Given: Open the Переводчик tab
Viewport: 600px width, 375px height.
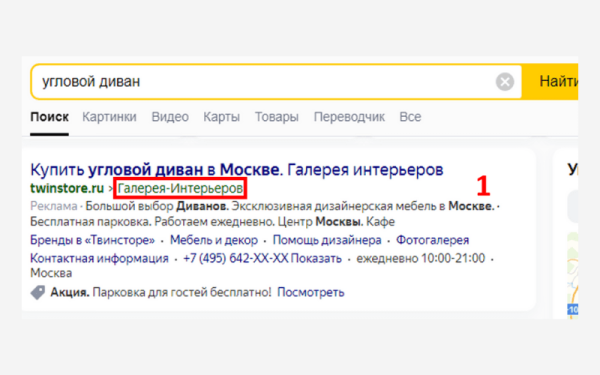Looking at the screenshot, I should coord(349,117).
